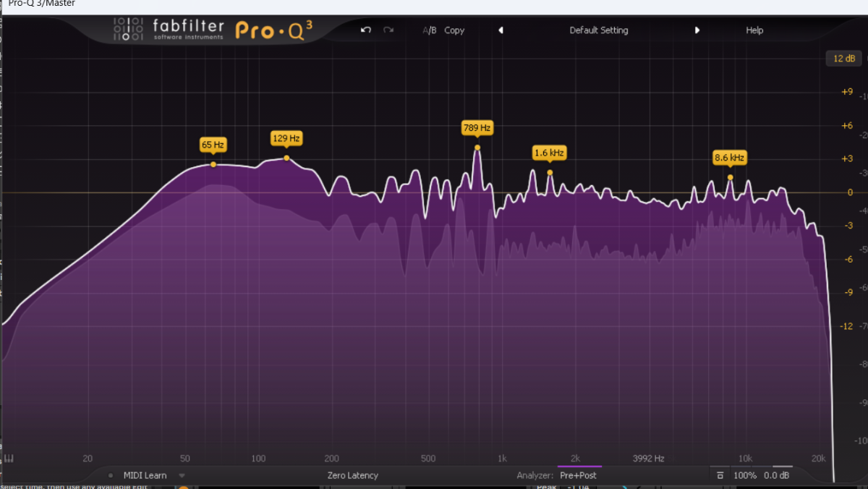Undo the last change with undo arrow

(366, 30)
